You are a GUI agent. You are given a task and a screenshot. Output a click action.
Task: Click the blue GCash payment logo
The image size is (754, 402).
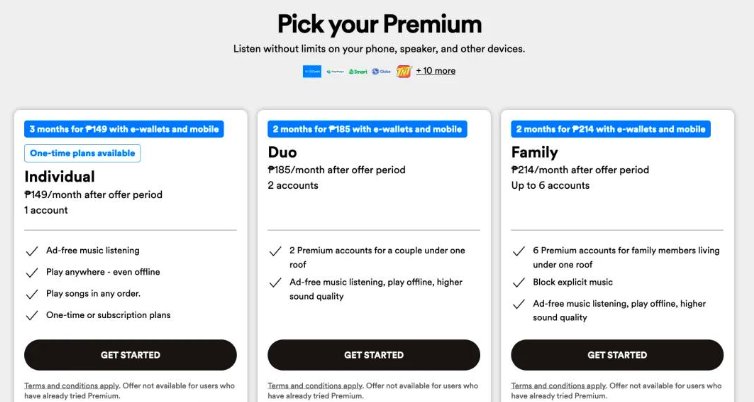pos(312,71)
